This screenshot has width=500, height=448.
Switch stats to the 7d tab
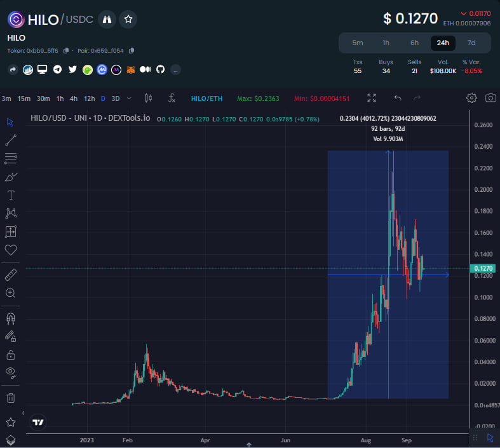(x=471, y=43)
